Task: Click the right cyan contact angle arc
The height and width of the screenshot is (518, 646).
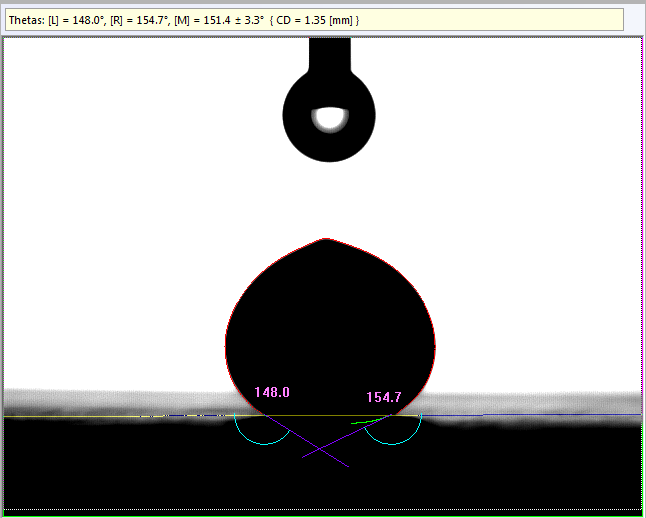Action: click(393, 430)
